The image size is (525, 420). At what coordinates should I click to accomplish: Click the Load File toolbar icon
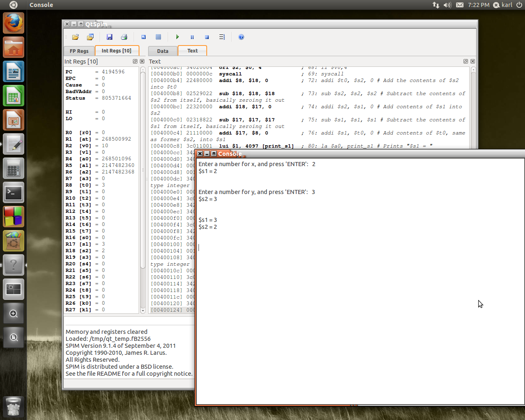75,37
